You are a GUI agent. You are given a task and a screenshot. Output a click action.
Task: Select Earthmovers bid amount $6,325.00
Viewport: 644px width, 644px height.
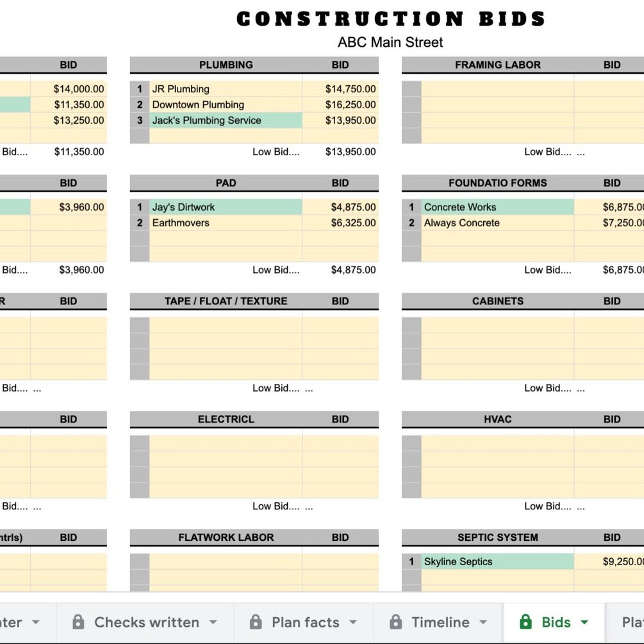coord(353,223)
